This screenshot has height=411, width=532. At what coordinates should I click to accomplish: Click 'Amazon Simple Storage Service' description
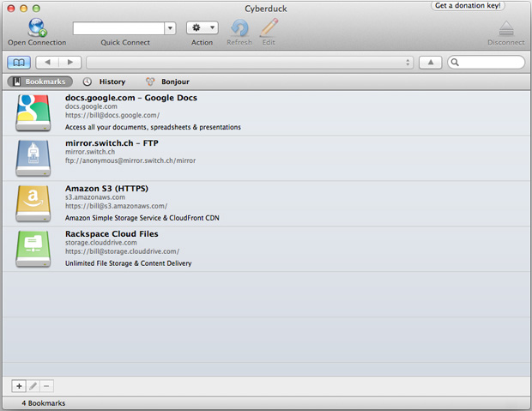pyautogui.click(x=142, y=218)
